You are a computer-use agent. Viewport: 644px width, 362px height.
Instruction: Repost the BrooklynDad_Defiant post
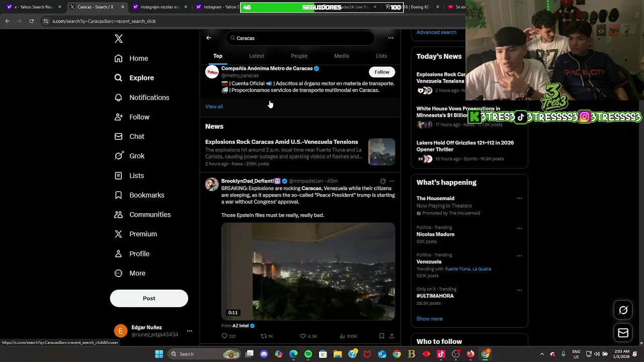pyautogui.click(x=267, y=336)
